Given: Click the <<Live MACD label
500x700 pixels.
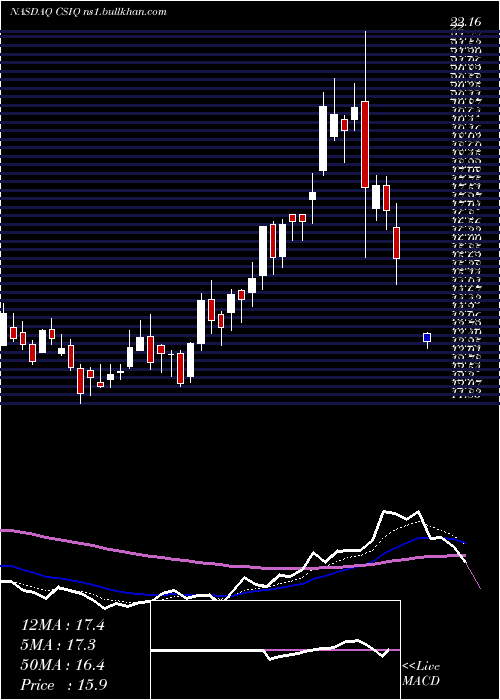Looking at the screenshot, I should pos(421,673).
